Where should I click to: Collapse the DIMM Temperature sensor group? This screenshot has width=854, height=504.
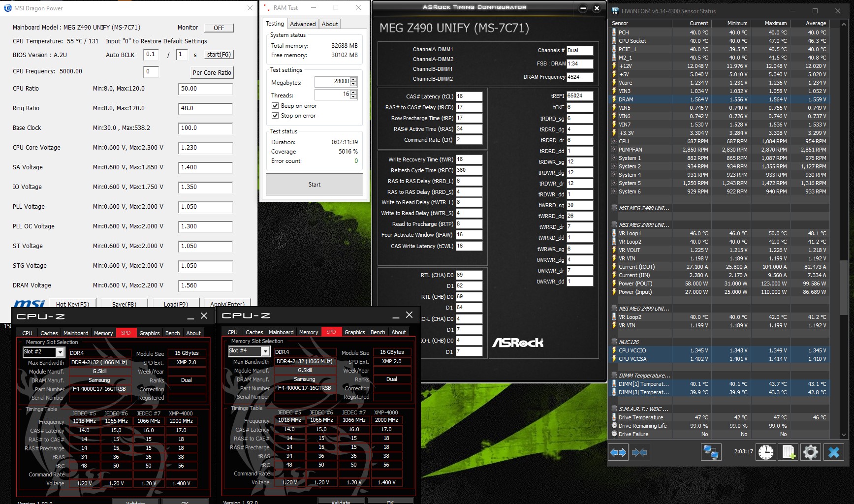coord(614,376)
